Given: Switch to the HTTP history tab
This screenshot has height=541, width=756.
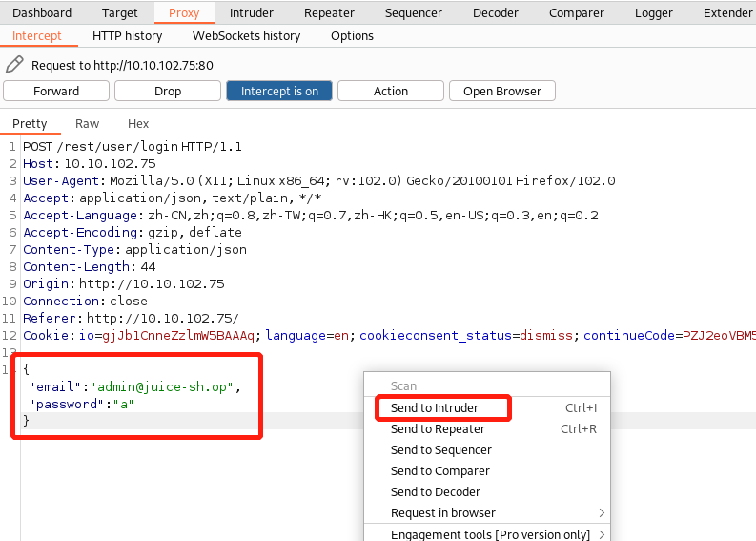Looking at the screenshot, I should pos(127,35).
